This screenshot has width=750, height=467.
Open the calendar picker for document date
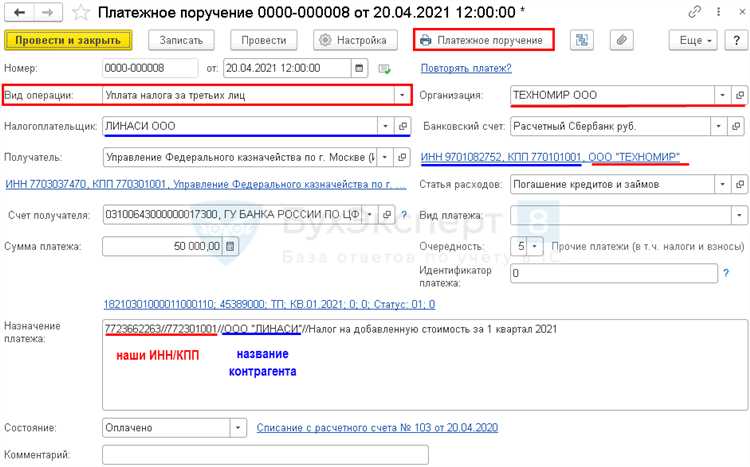coord(358,69)
